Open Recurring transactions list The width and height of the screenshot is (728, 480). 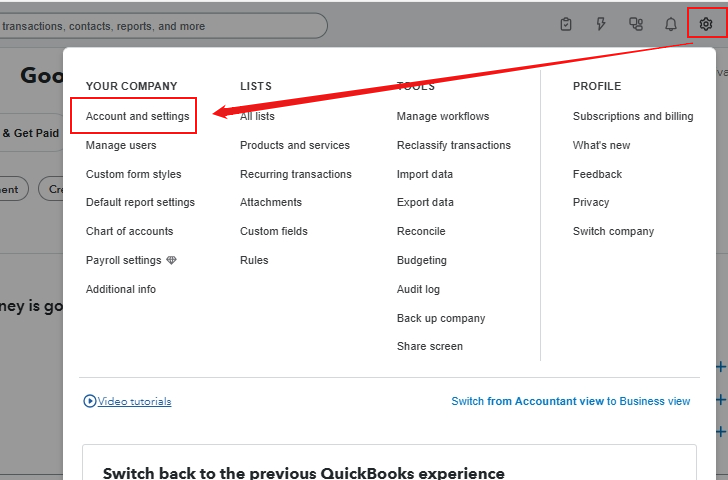296,174
